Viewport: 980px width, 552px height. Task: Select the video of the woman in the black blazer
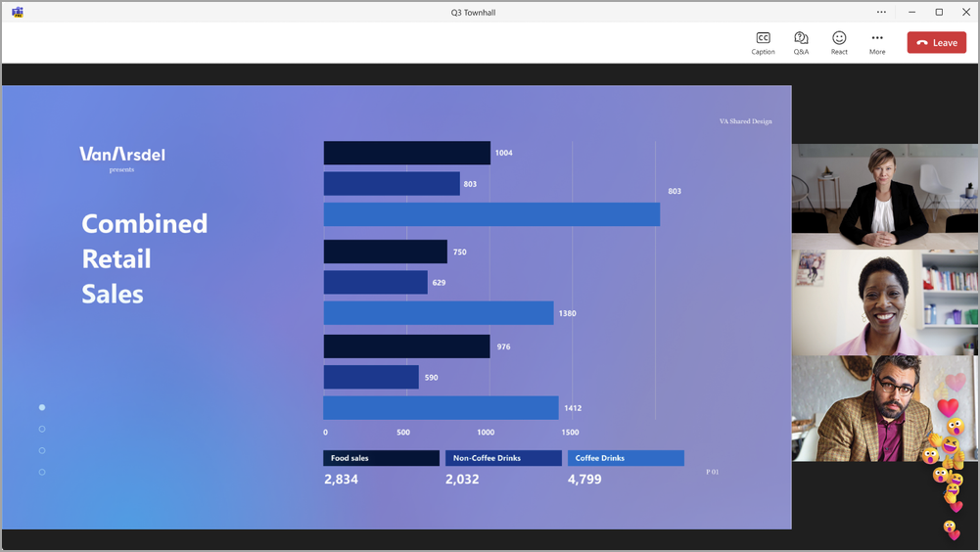884,196
